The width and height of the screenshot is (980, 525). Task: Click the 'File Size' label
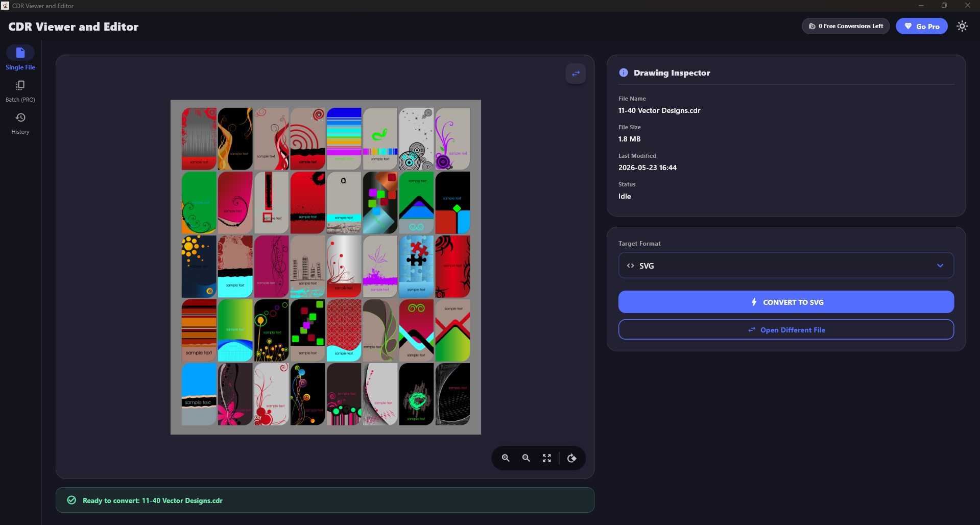[630, 127]
